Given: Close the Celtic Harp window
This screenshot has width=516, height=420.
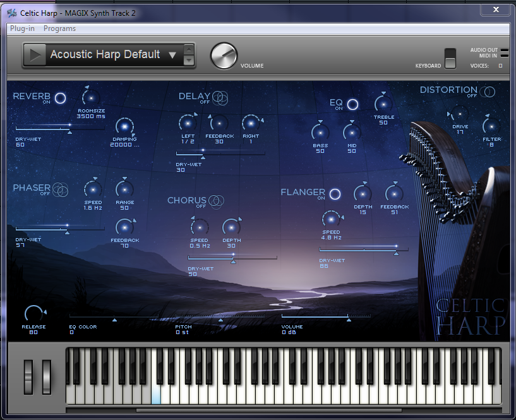Looking at the screenshot, I should click(x=496, y=9).
